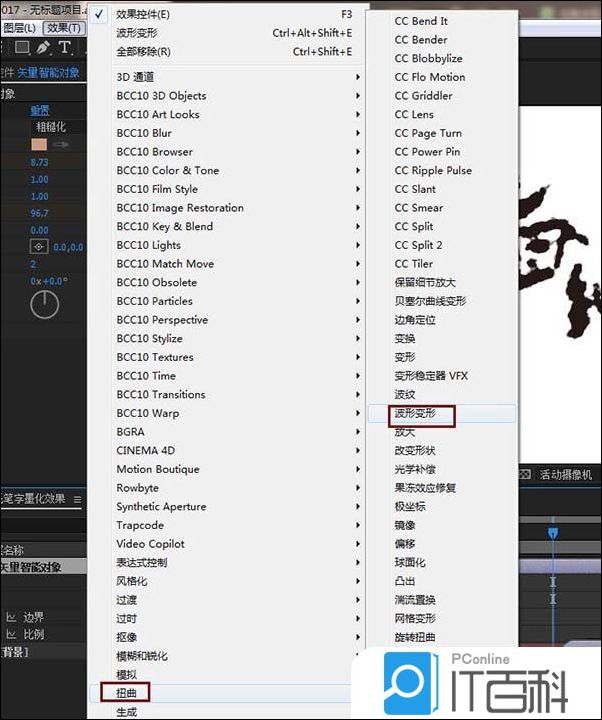Select 波纹 effect
This screenshot has height=720, width=602.
click(442, 394)
